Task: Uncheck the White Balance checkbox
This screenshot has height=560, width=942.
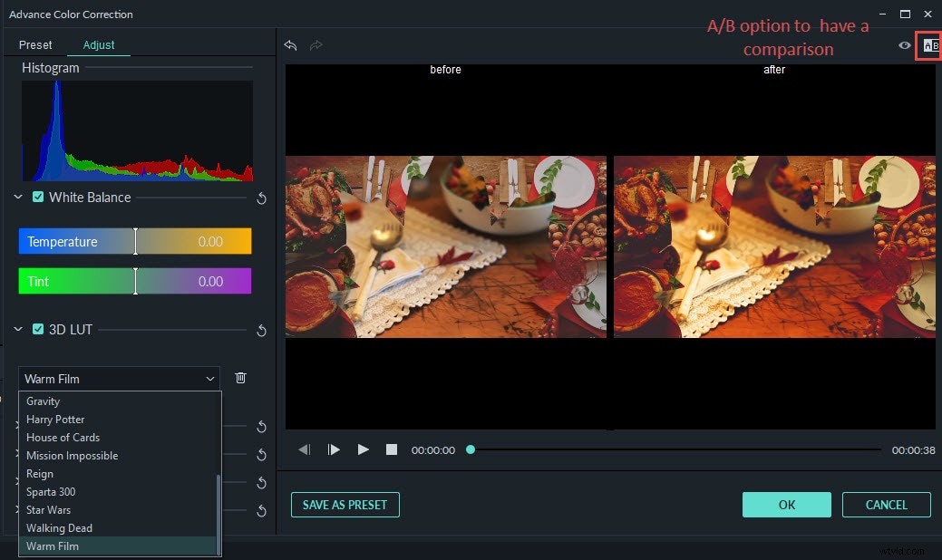Action: 37,197
